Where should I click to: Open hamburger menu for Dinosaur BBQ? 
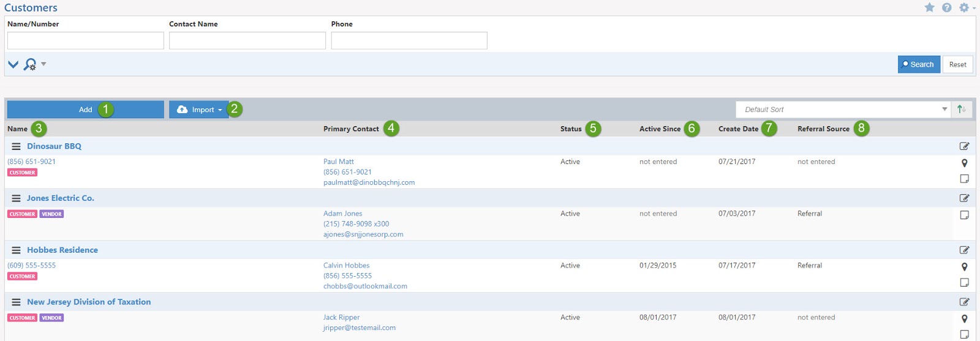(16, 146)
